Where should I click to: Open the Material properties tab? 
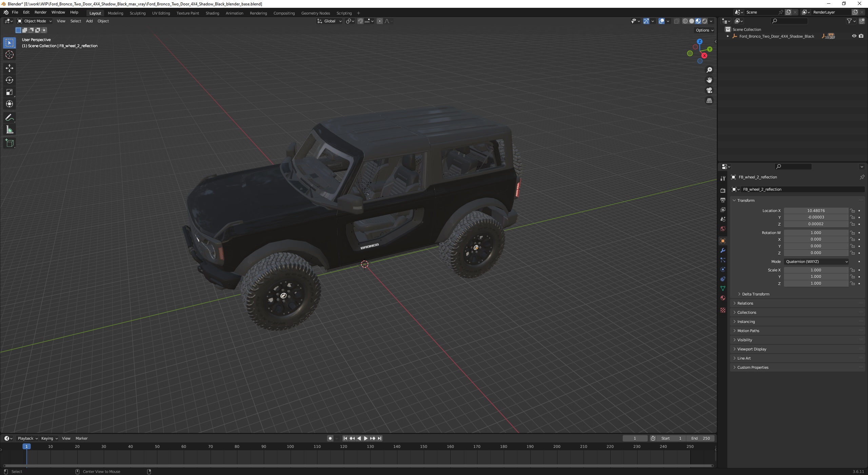(x=723, y=298)
